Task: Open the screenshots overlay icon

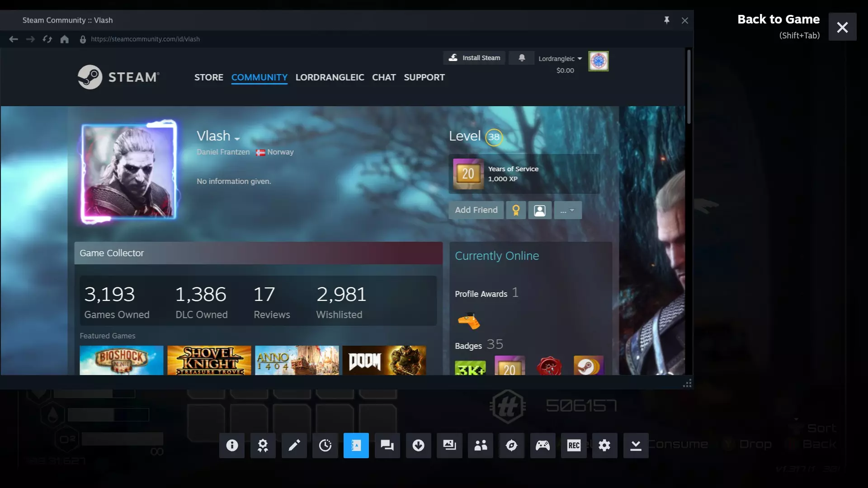Action: pos(449,446)
